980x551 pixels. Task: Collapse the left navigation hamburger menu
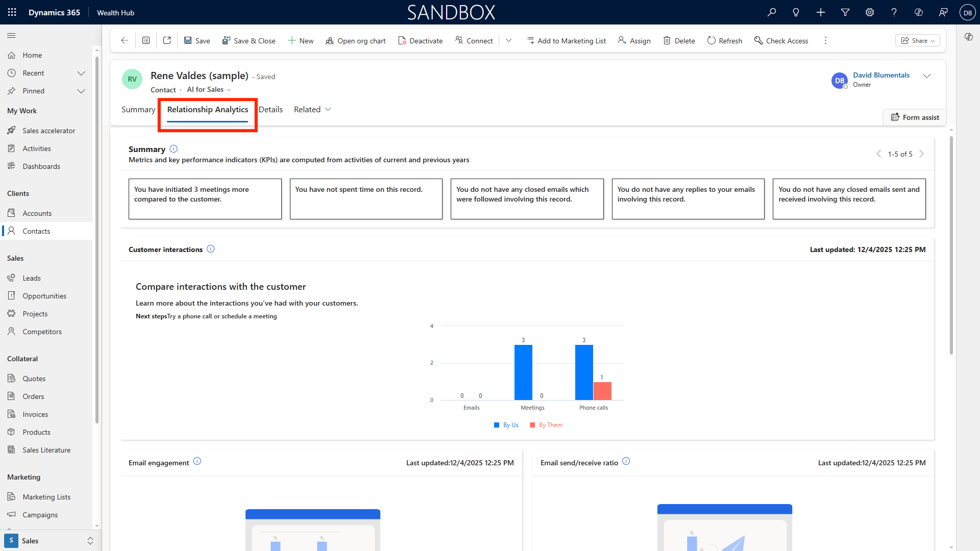click(x=11, y=35)
